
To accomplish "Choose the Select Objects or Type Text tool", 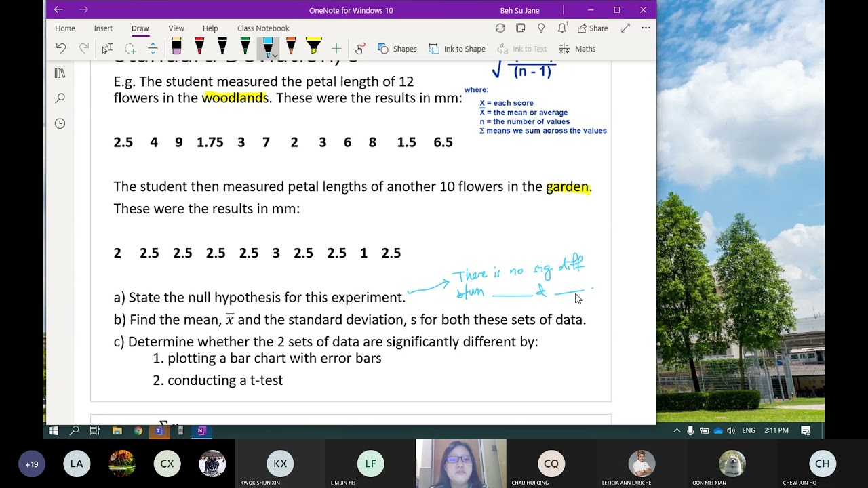I will coord(107,48).
